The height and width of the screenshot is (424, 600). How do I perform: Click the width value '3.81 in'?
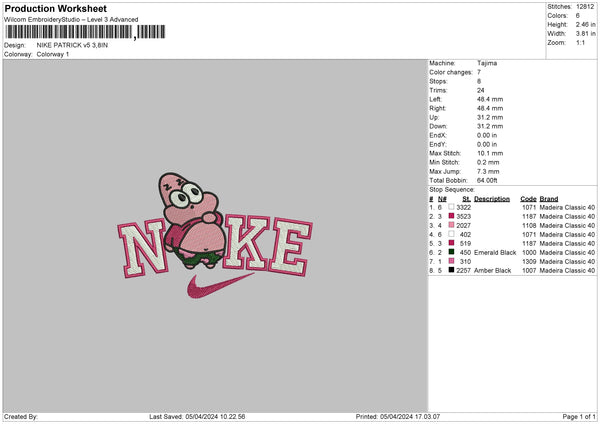click(586, 34)
